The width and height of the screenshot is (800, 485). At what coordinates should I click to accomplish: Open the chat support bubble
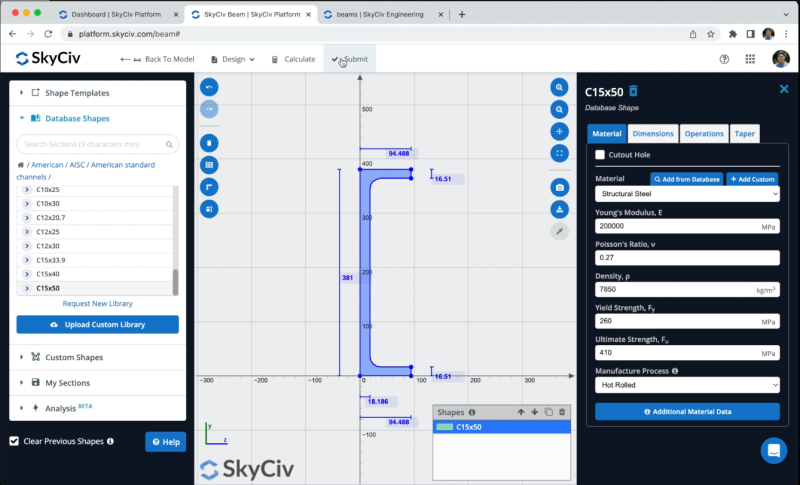pos(773,451)
